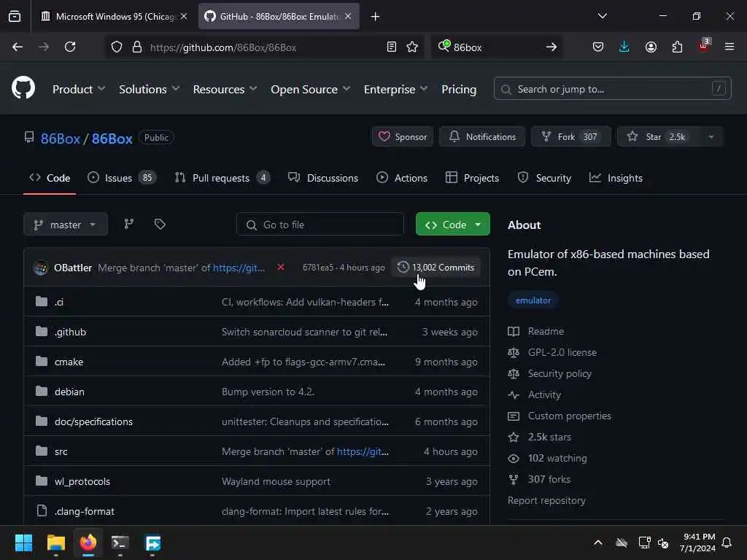
Task: Open the OBattler author link
Action: [73, 268]
